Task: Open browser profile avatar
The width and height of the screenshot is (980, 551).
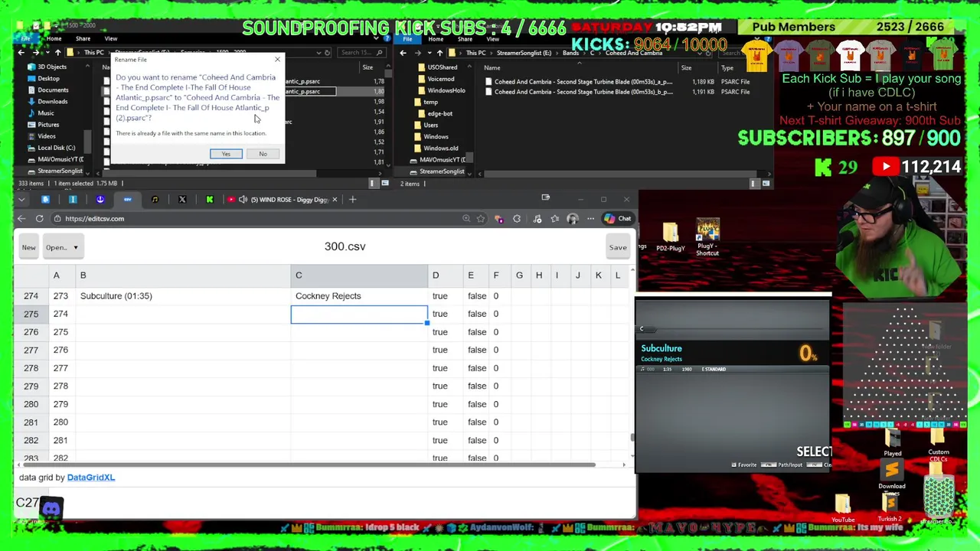Action: (x=572, y=219)
